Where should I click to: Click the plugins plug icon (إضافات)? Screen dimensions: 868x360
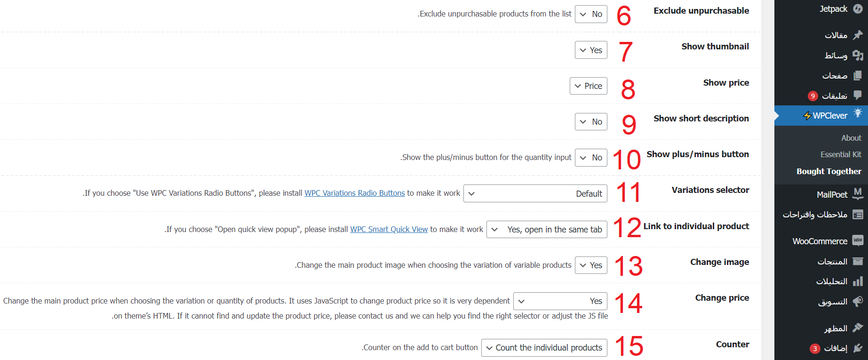click(x=858, y=348)
